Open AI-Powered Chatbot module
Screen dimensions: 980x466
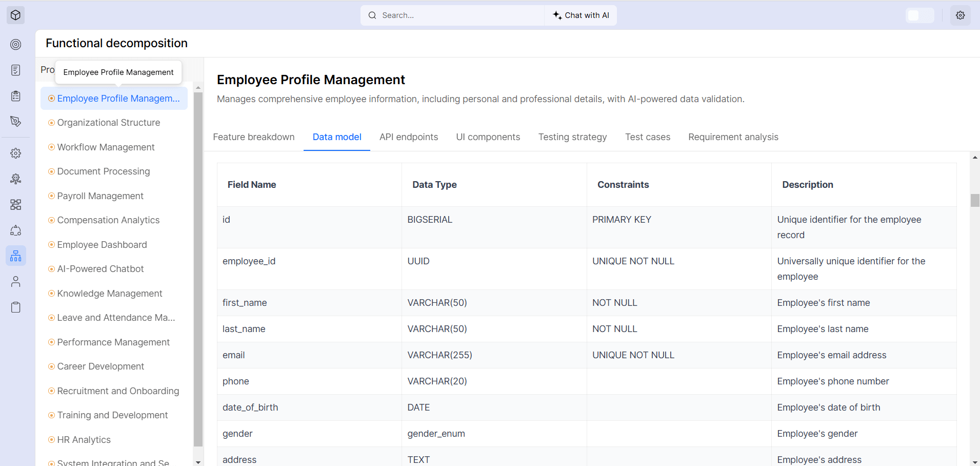click(101, 269)
